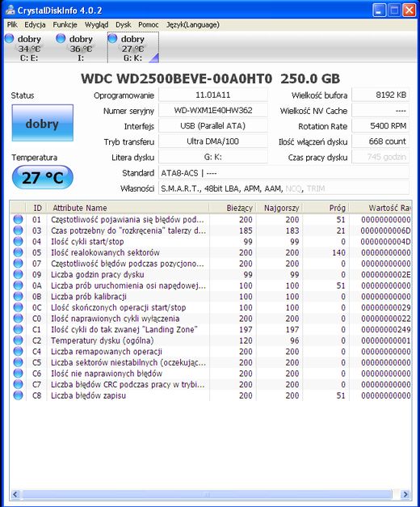Click the status orb of attribute C2 Temperatury dysku
Screen dimensions: 420x507
pyautogui.click(x=18, y=340)
